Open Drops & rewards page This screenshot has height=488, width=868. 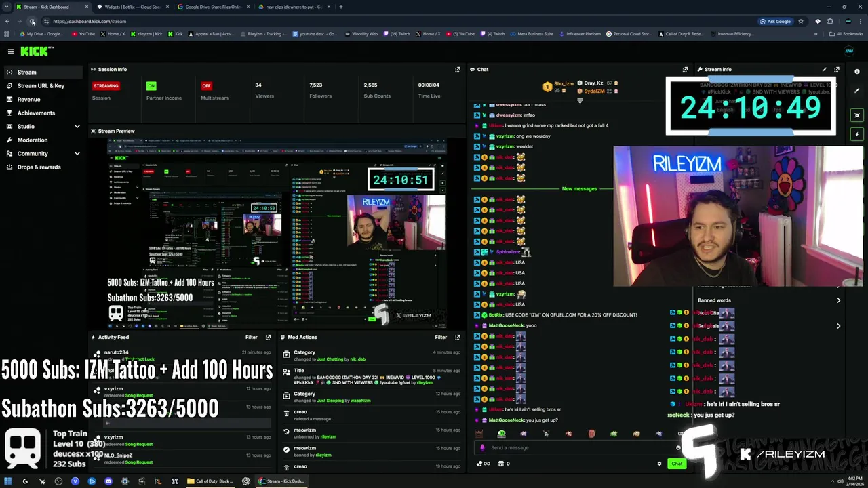39,167
